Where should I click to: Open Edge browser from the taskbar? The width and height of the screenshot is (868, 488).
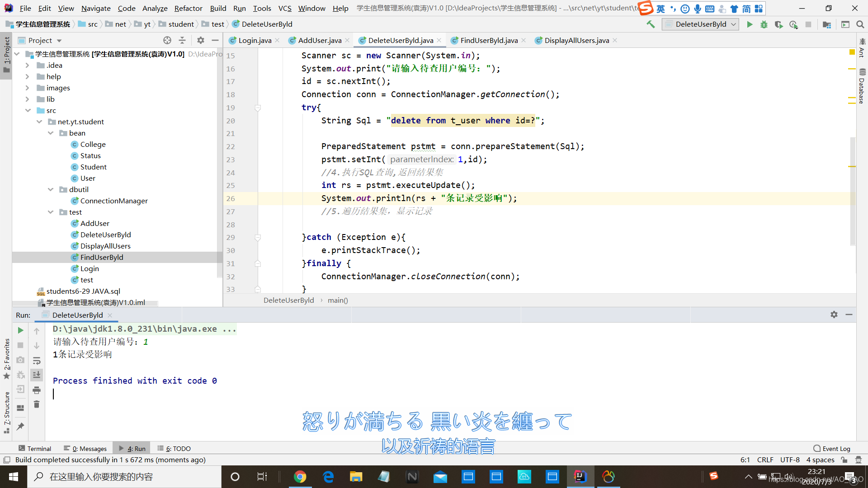tap(328, 477)
